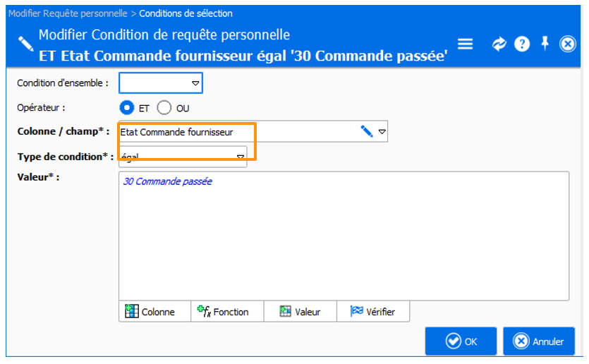Click the blue pencil icon in Colonne field
The width and height of the screenshot is (589, 364).
[367, 131]
